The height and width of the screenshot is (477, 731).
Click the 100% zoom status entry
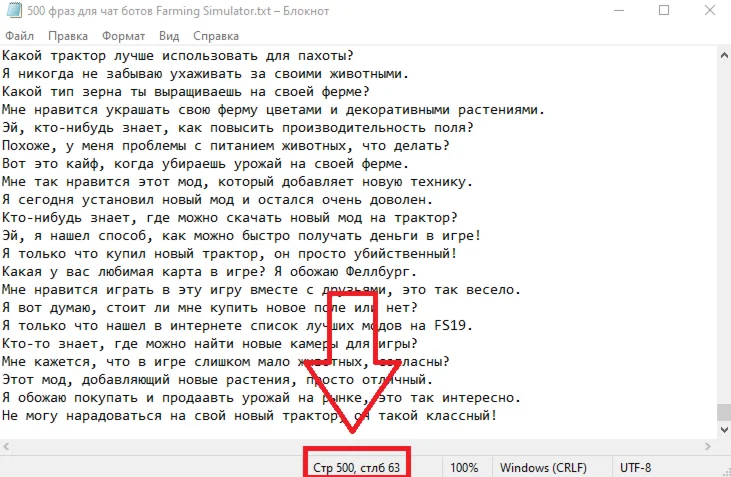pos(464,467)
